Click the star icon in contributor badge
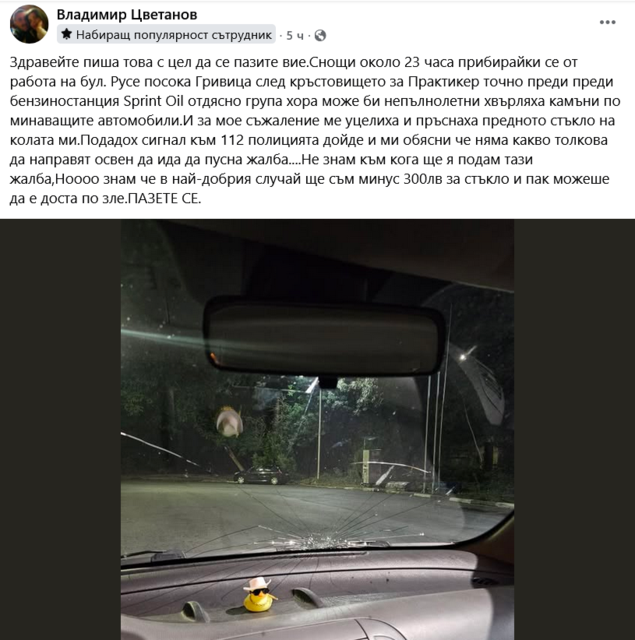 (x=66, y=35)
